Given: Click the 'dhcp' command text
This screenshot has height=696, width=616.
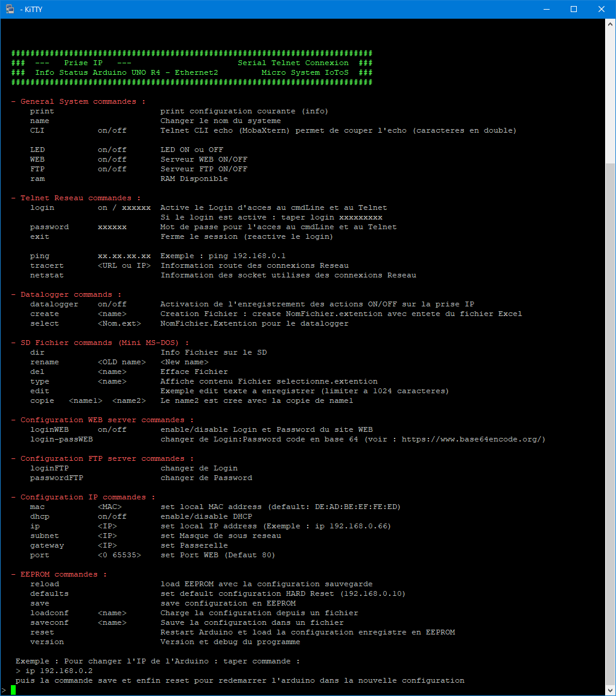Looking at the screenshot, I should pos(40,517).
